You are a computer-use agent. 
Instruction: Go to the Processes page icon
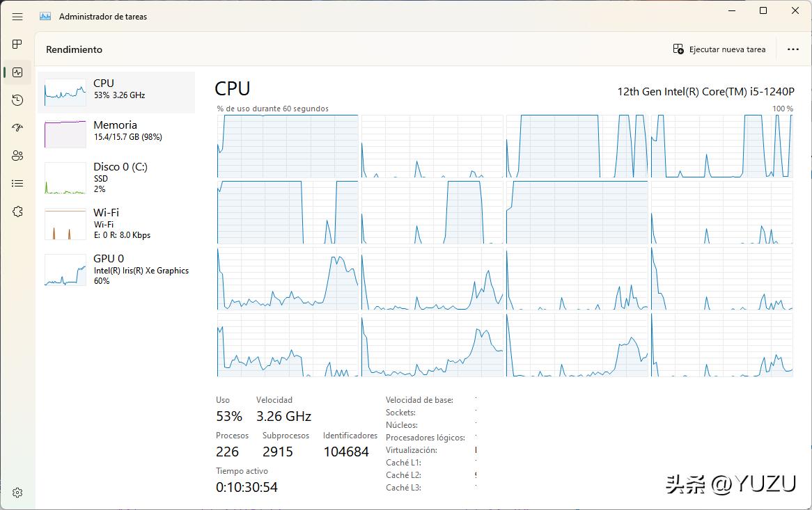click(17, 45)
